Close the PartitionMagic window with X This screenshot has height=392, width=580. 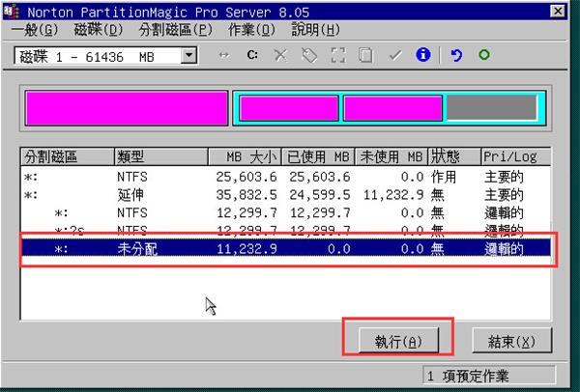tap(558, 12)
